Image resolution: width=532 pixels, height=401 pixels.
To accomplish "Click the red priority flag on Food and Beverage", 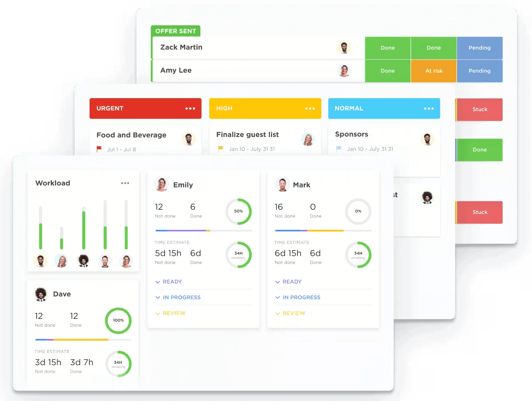I will coord(100,149).
